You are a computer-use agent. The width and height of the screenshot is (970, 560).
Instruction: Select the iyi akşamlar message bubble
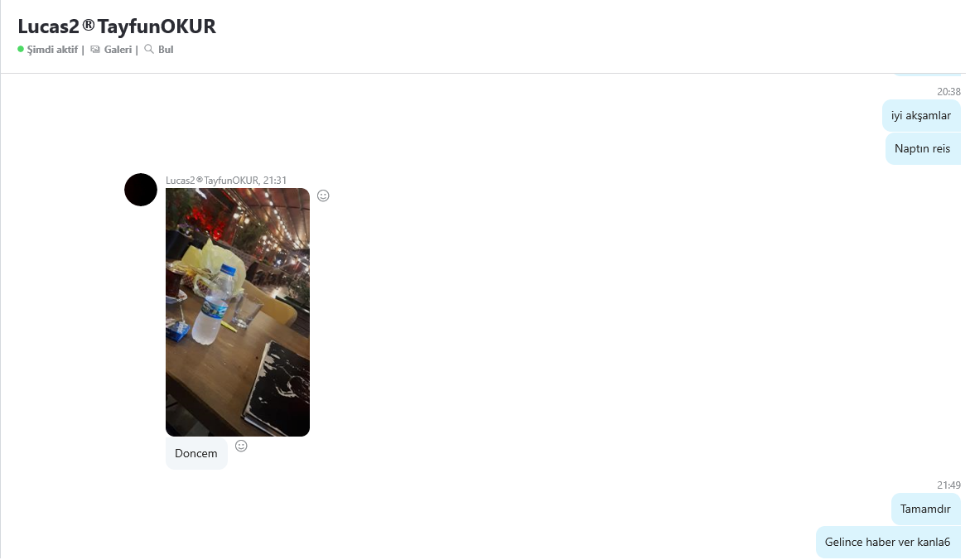point(921,116)
